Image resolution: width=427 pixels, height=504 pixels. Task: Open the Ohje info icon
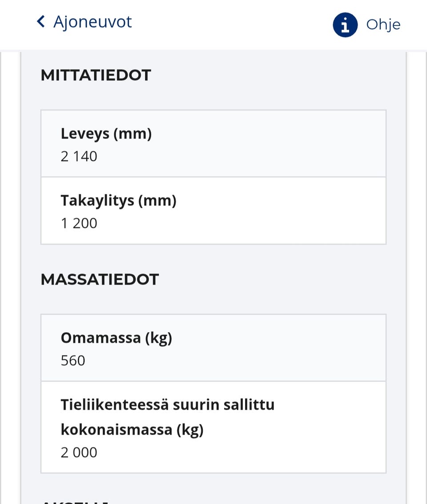[x=345, y=24]
